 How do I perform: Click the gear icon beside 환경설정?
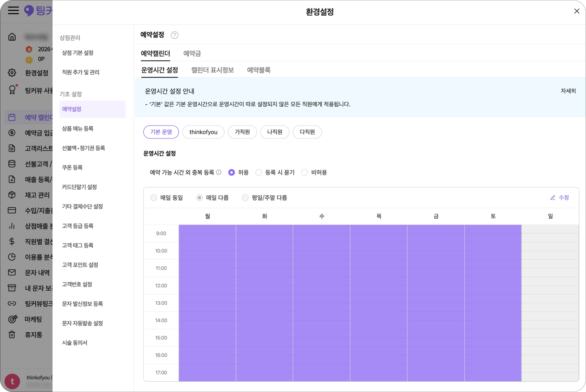(x=12, y=73)
